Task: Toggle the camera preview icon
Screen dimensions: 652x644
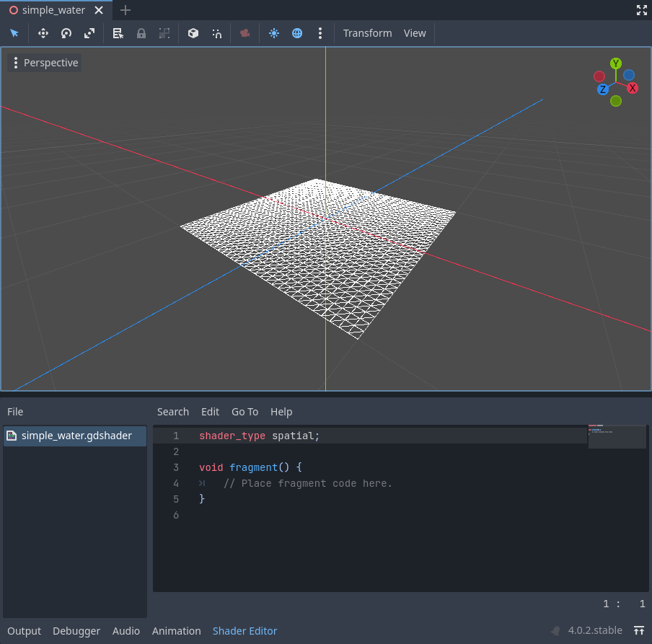Action: pyautogui.click(x=244, y=33)
